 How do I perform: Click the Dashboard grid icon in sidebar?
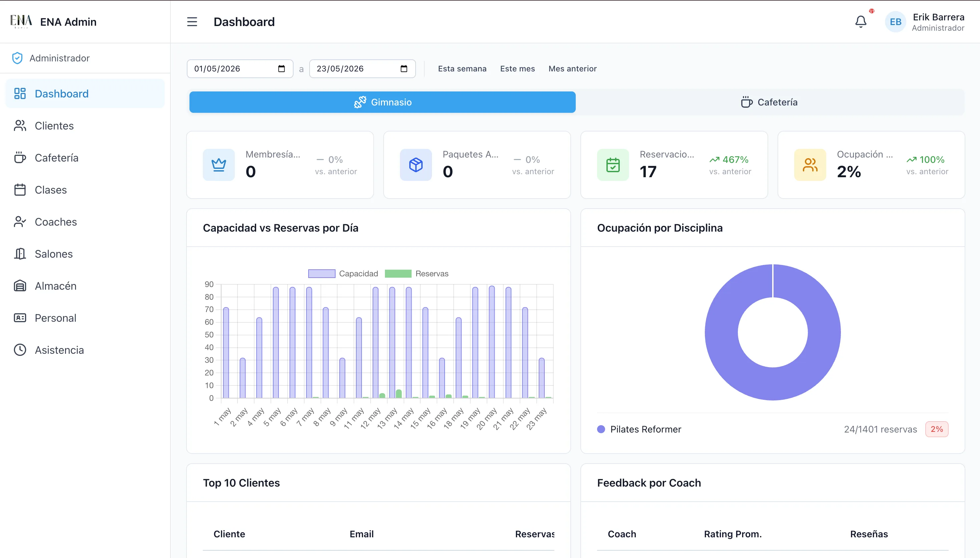pos(20,93)
